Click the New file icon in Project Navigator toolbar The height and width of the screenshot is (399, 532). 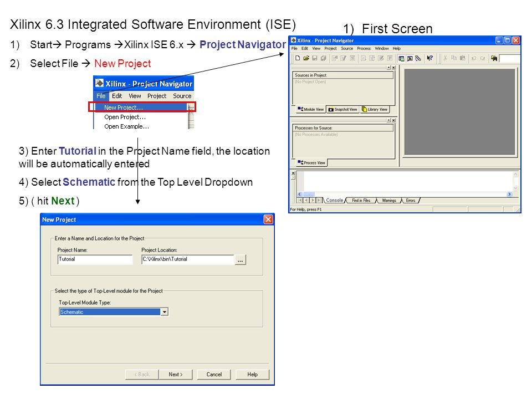[x=298, y=58]
